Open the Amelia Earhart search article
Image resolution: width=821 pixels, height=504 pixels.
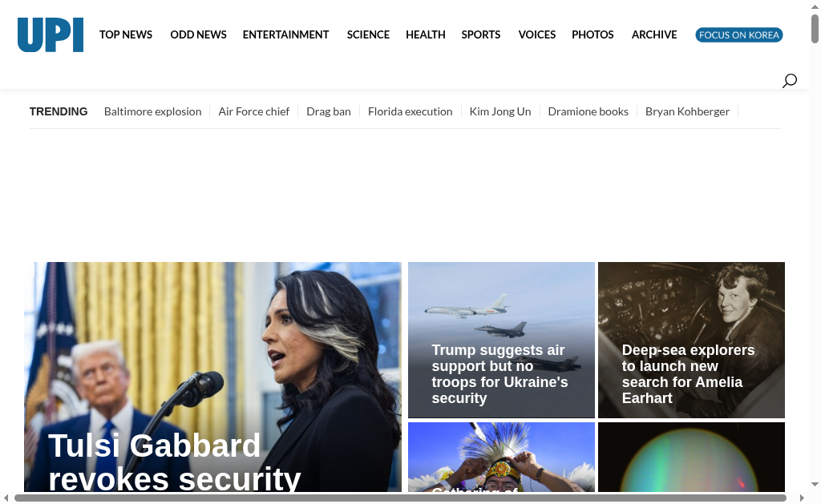click(689, 373)
